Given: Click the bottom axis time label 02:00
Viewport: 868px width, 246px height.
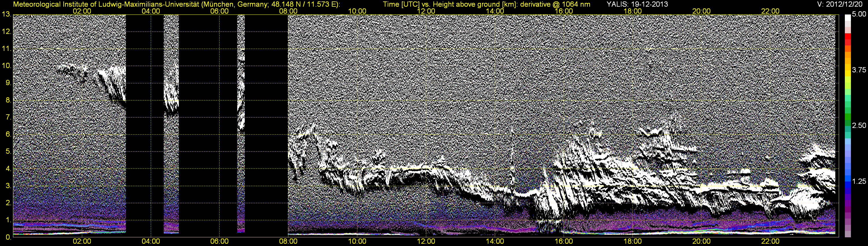Looking at the screenshot, I should (x=82, y=241).
